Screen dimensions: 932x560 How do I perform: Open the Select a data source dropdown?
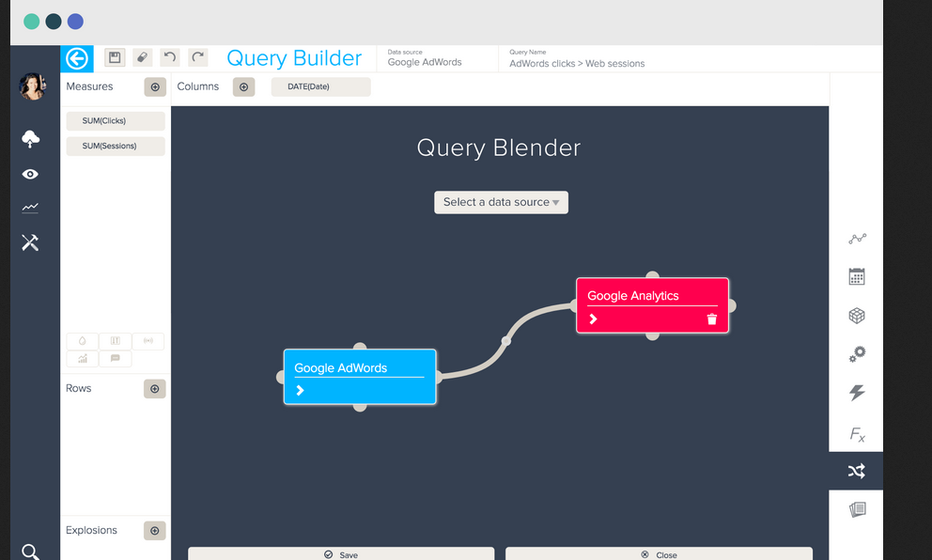[501, 202]
